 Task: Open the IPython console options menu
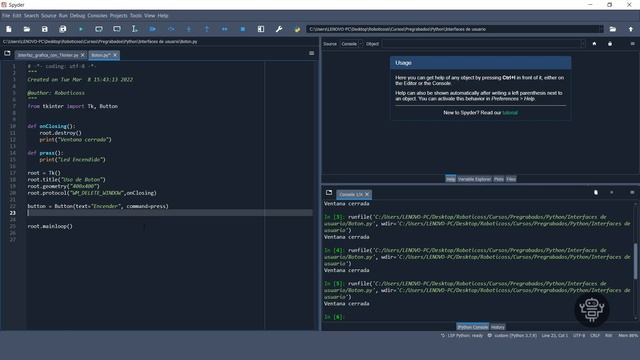tap(632, 192)
